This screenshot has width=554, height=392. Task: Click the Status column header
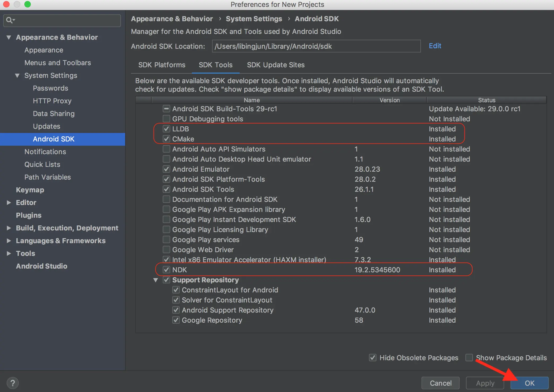(486, 100)
